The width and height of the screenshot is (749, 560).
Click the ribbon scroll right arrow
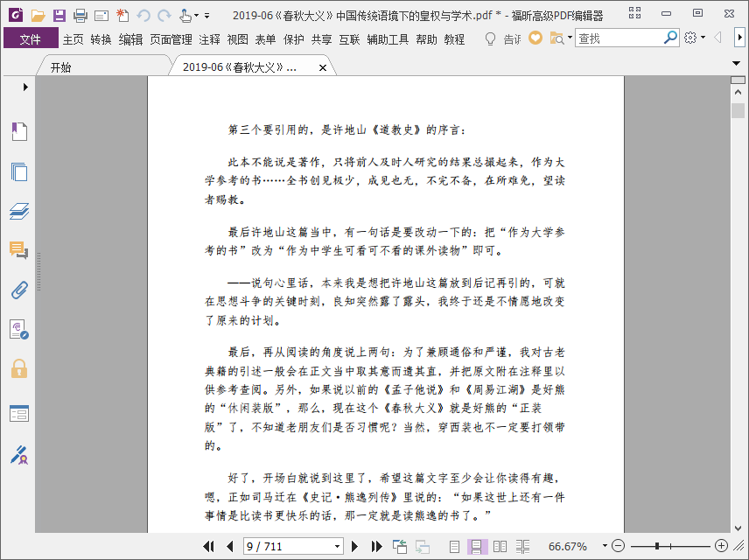click(739, 38)
